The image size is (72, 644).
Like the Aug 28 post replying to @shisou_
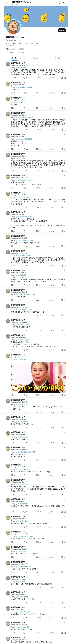(37, 78)
